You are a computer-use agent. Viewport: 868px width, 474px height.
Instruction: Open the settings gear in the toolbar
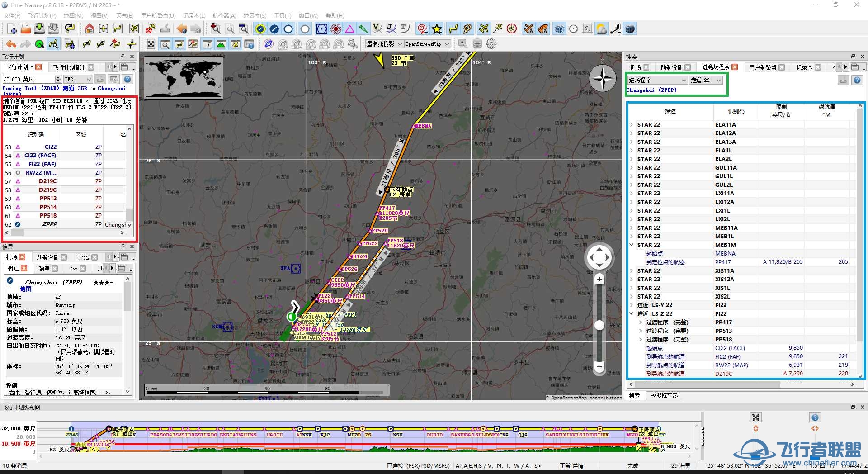(491, 44)
